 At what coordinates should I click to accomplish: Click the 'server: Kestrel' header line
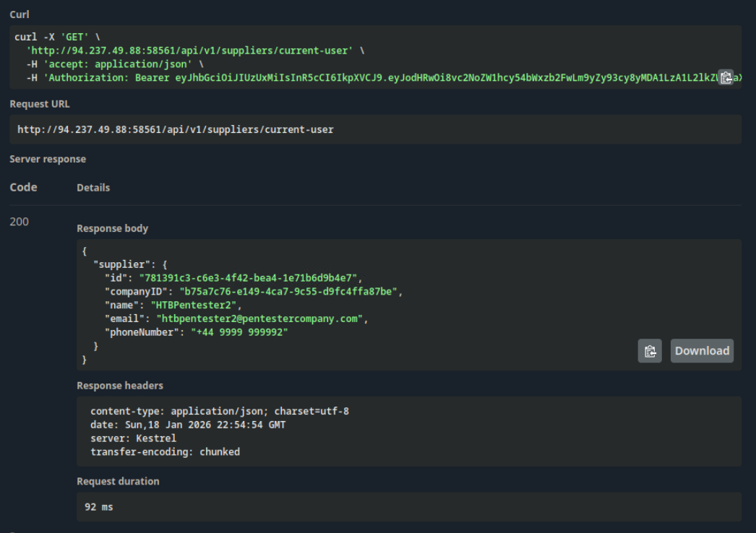pyautogui.click(x=133, y=438)
